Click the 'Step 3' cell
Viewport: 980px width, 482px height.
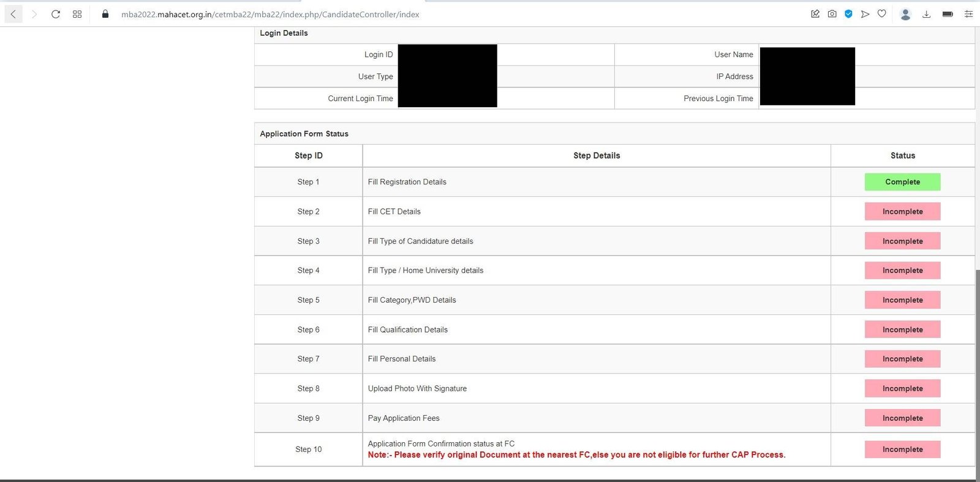308,241
